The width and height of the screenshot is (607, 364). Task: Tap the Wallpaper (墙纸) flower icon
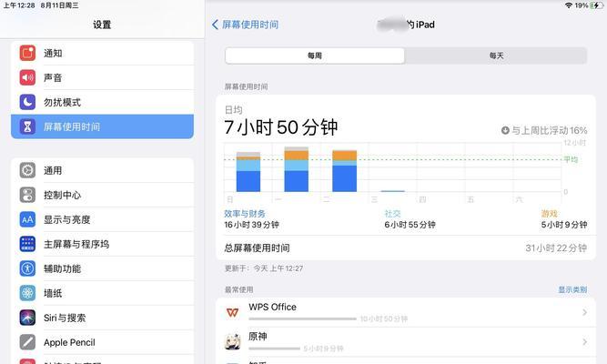tap(27, 293)
